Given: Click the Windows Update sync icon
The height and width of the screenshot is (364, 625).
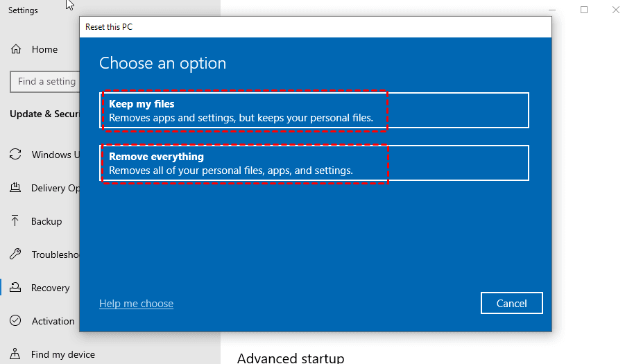Looking at the screenshot, I should click(x=15, y=155).
